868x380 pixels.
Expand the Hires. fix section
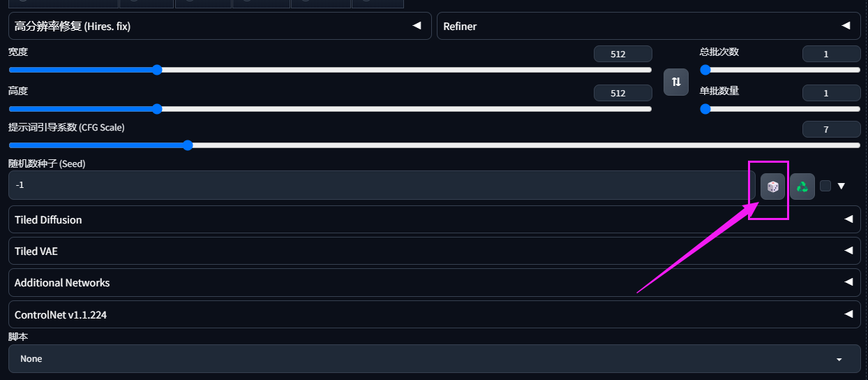point(220,26)
